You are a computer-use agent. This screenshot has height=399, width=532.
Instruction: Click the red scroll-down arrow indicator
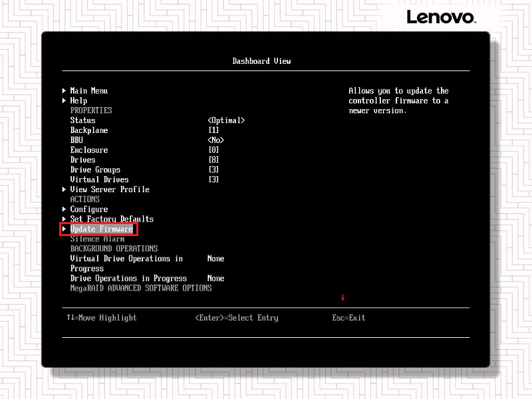click(343, 297)
